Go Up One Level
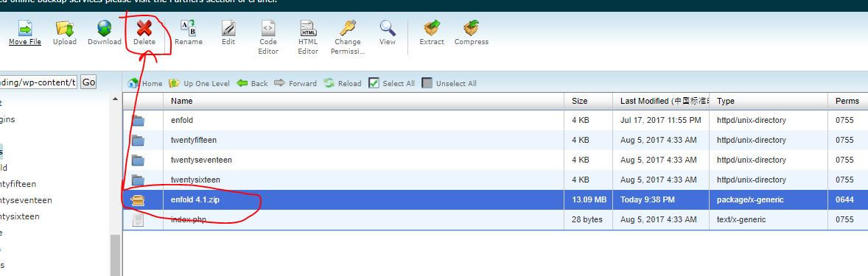The image size is (868, 276). 199,83
